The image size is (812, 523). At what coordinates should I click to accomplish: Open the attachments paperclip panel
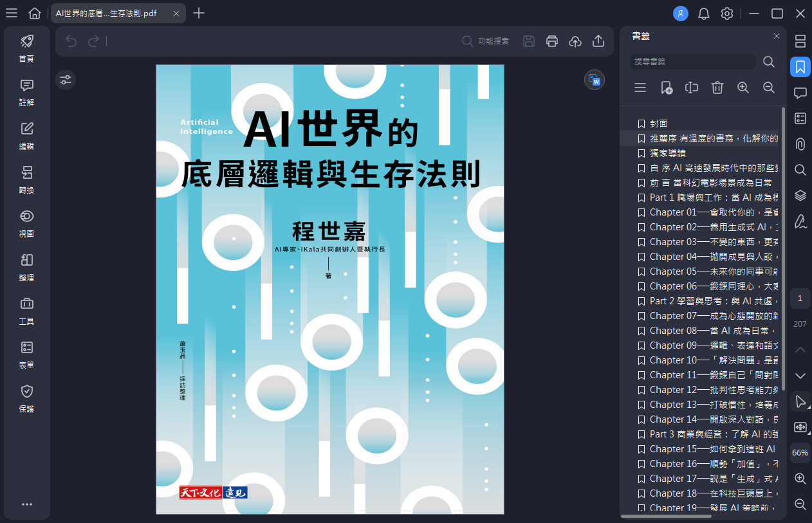(800, 144)
